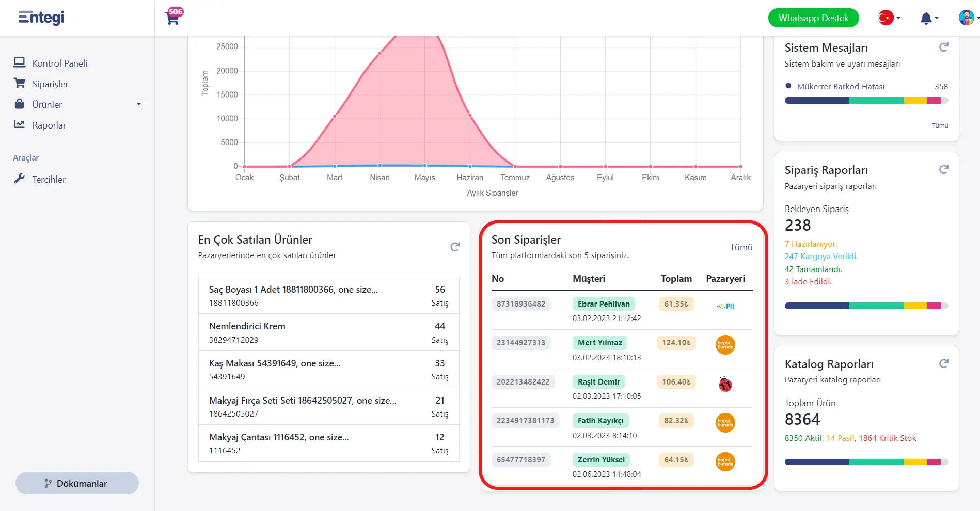The image size is (980, 511).
Task: Refresh the Sipariş Raporları panel
Action: click(x=943, y=169)
